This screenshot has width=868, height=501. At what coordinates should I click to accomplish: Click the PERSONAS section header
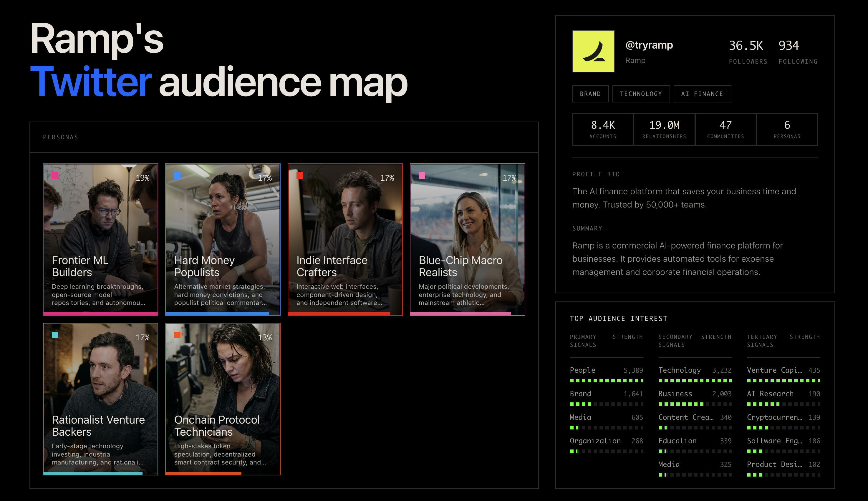pos(61,137)
